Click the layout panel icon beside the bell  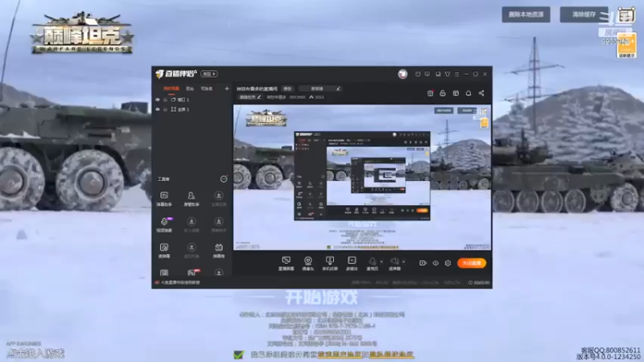pos(456,93)
